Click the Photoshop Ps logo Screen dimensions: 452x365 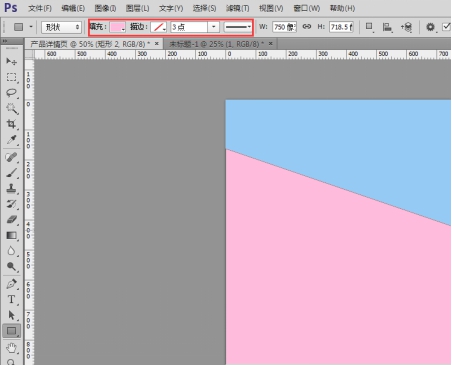tap(11, 7)
